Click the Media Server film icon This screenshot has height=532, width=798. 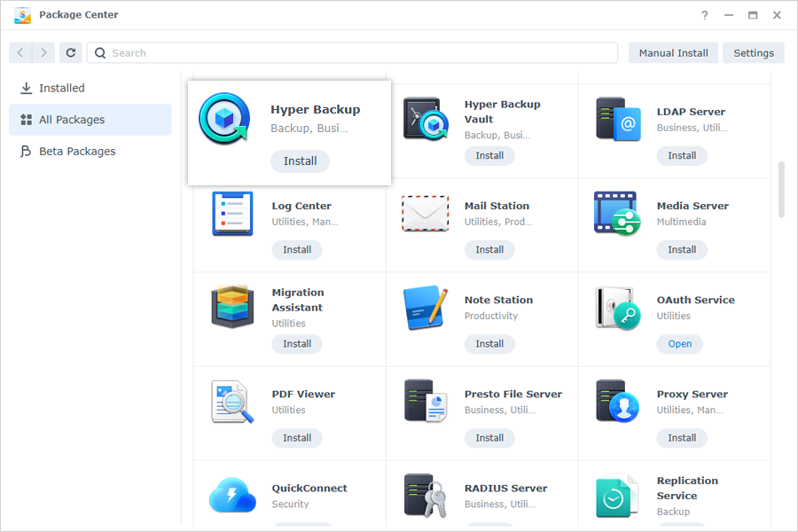pos(617,214)
